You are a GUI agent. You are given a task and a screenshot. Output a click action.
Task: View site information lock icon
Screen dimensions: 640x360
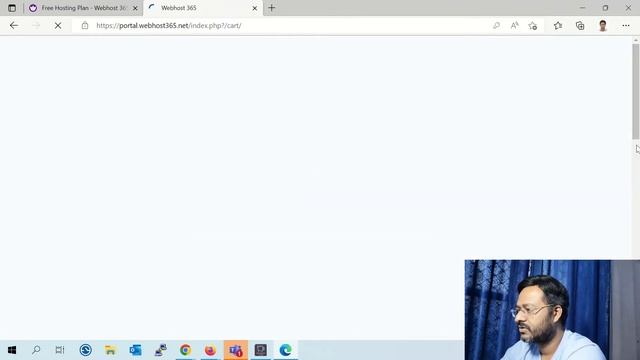tap(84, 25)
